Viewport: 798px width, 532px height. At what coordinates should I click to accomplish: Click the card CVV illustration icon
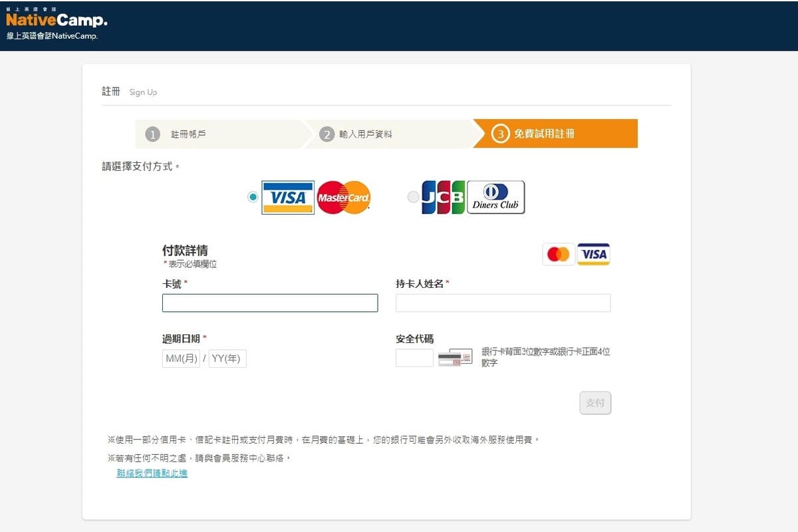click(455, 358)
